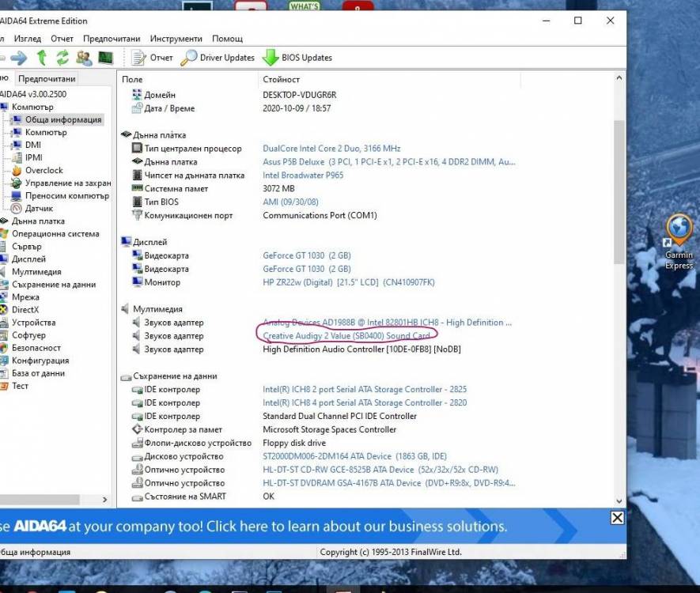Open the Помощ menu
Viewport: 700px width, 593px height.
pos(227,39)
